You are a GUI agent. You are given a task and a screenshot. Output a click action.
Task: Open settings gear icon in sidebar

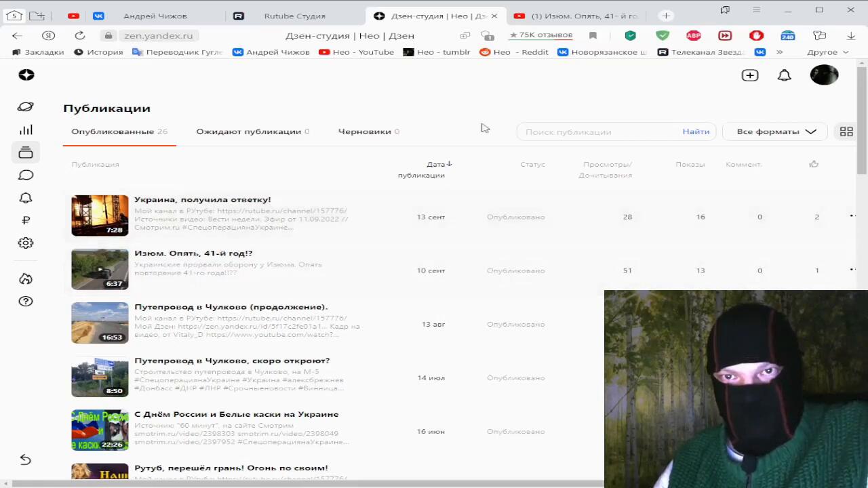pyautogui.click(x=26, y=243)
